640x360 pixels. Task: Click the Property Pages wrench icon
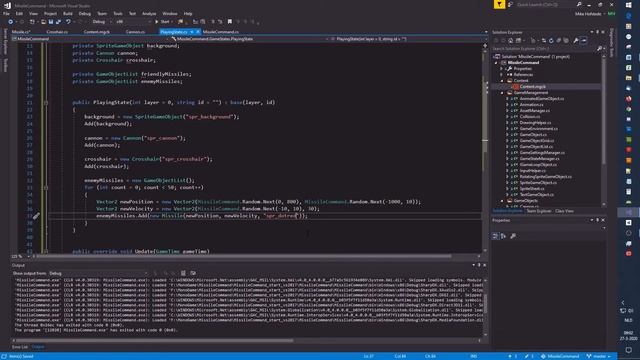click(513, 236)
